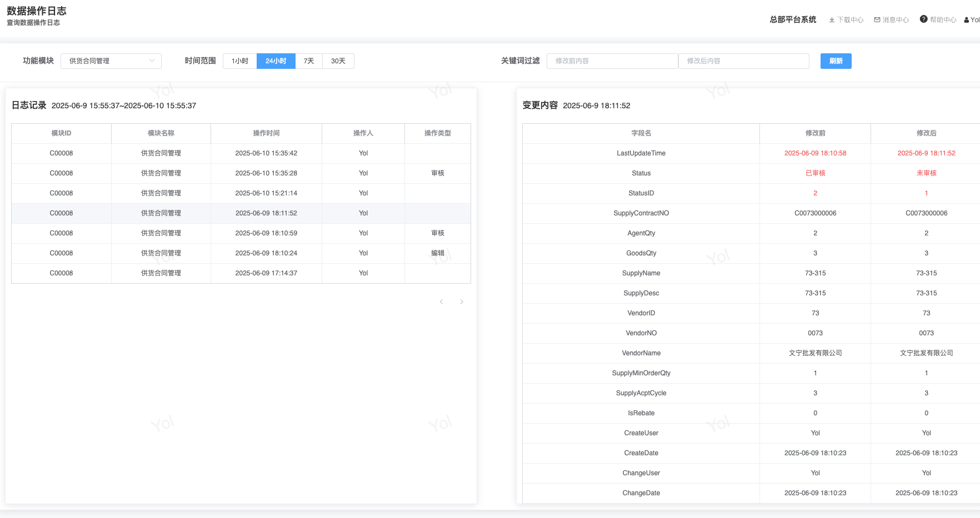Click the 修改前内容 filter input field
980x518 pixels.
612,61
